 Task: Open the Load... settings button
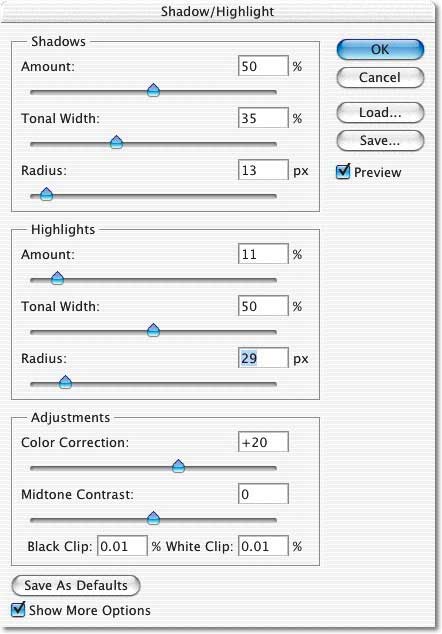coord(380,112)
